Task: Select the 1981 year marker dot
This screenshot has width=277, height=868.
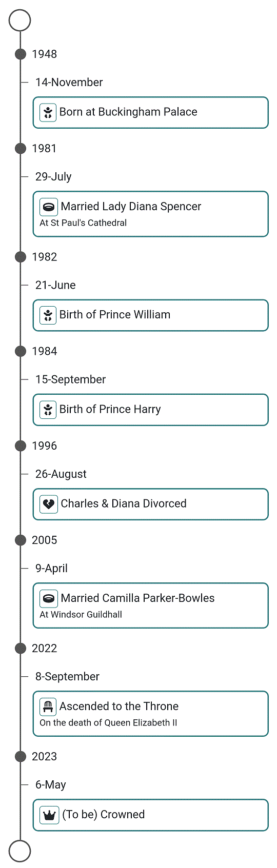Action: coord(21,148)
